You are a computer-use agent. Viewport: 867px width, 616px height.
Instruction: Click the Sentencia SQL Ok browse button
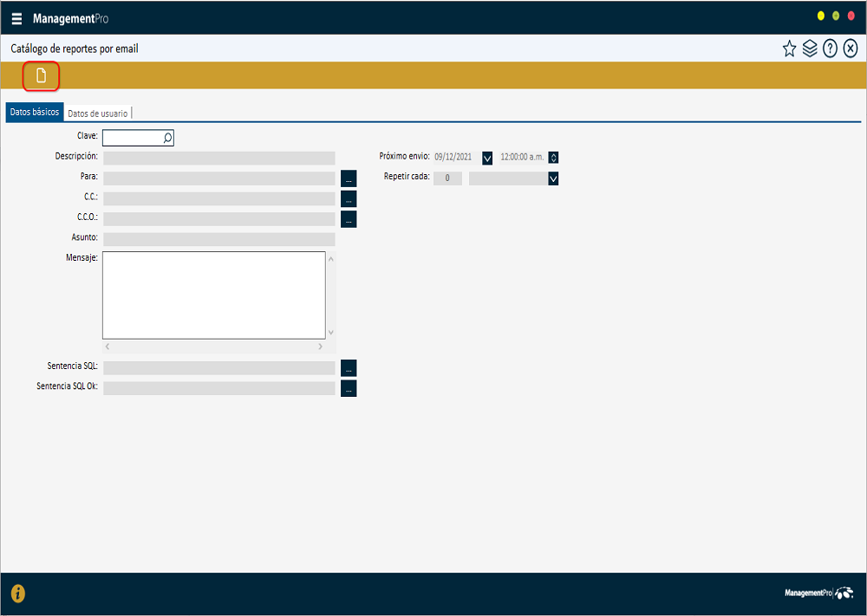pyautogui.click(x=349, y=388)
